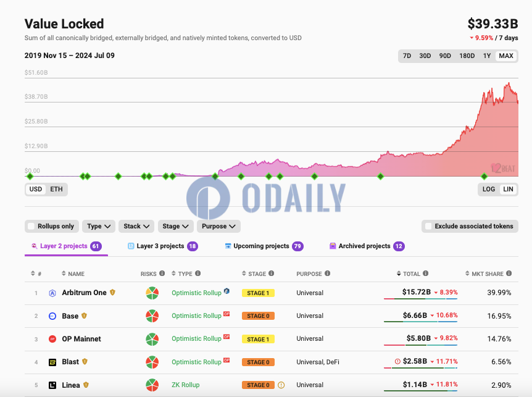Click info icon next to TYPE header
Viewport: 532px width, 397px height.
coord(198,273)
